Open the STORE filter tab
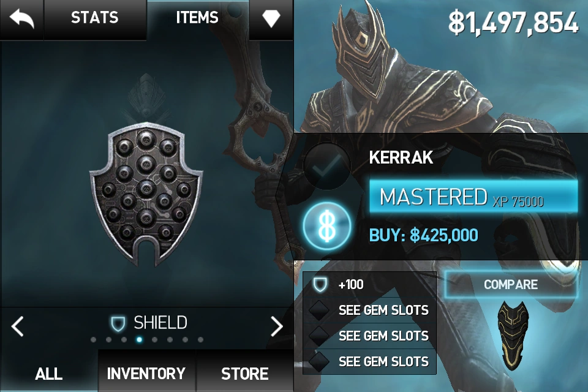 245,373
